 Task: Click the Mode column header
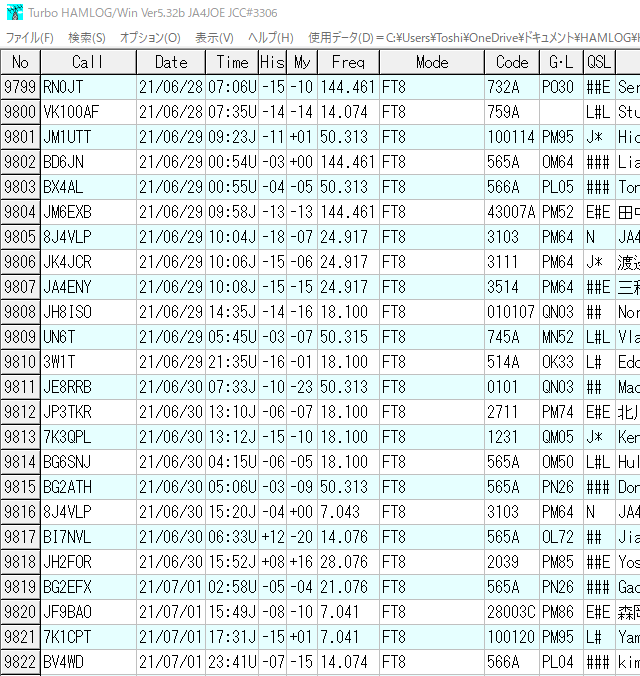point(432,62)
